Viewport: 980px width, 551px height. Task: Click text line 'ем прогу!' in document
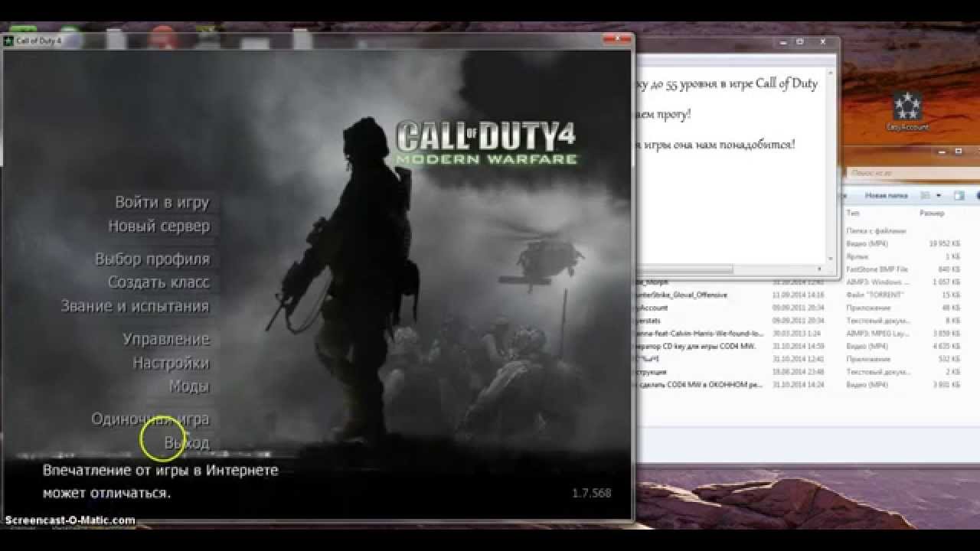point(661,114)
